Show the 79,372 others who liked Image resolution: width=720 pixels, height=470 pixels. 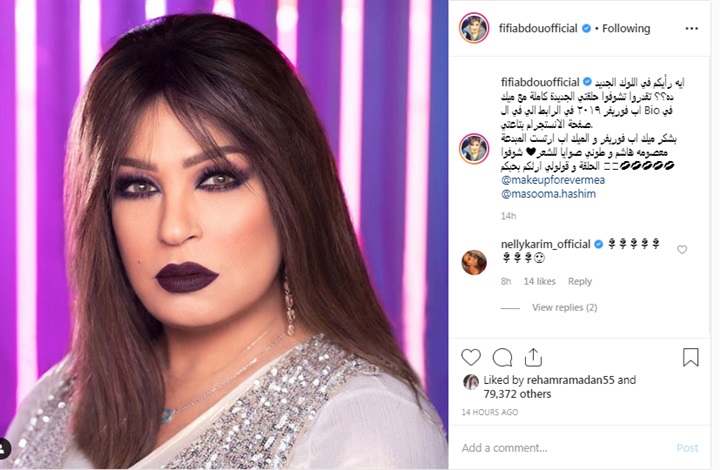(x=517, y=394)
